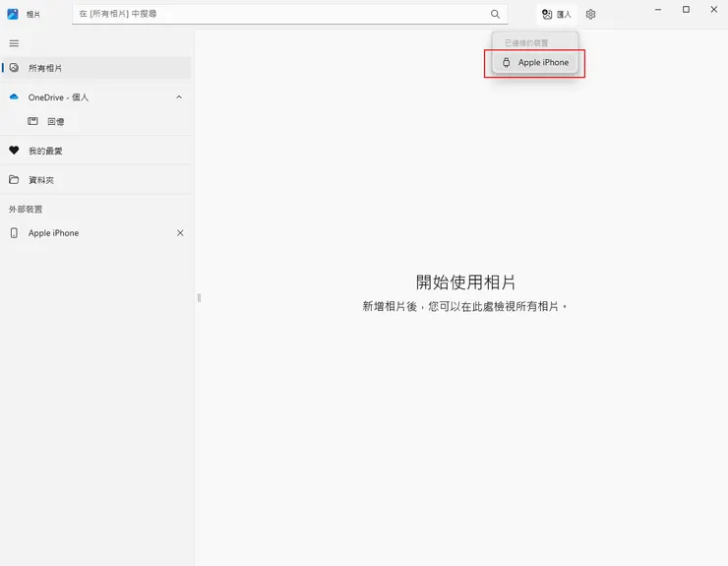
Task: Remove Apple iPhone with the X button
Action: [180, 233]
